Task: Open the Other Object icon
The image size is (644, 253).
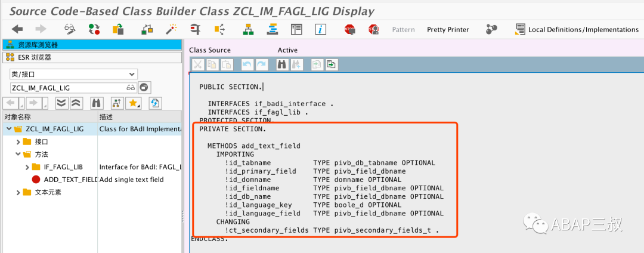Action: (118, 29)
